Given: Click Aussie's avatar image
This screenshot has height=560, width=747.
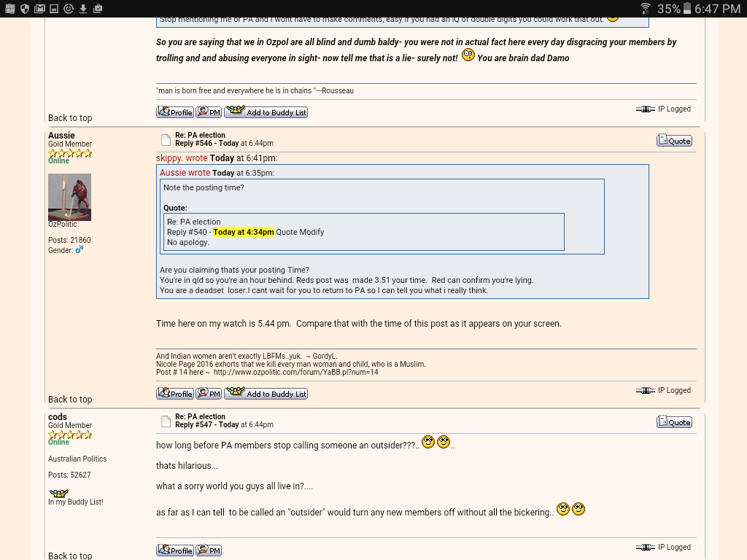Looking at the screenshot, I should point(69,197).
